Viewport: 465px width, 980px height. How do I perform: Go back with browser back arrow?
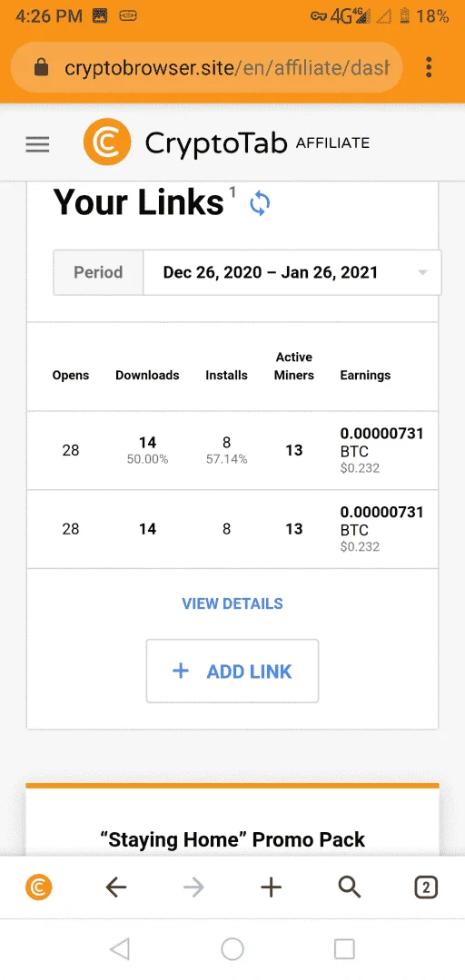click(x=115, y=887)
